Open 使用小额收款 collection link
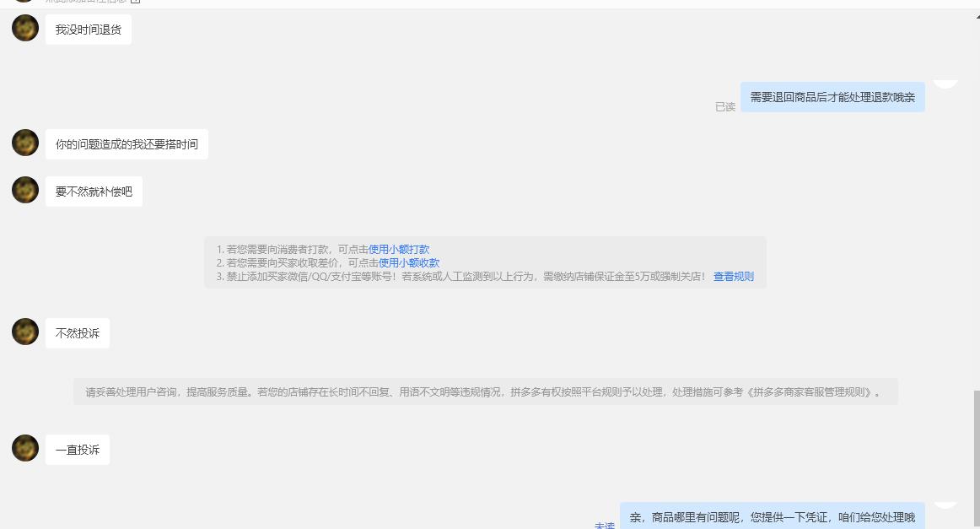Image resolution: width=980 pixels, height=529 pixels. 408,262
